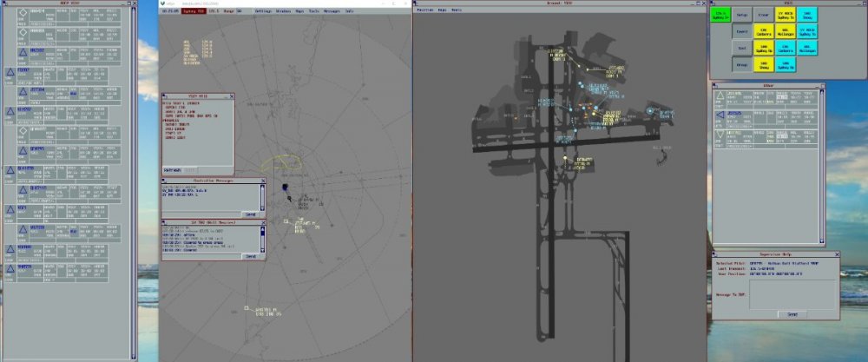Click Refresh in the weather info window
This screenshot has height=362, width=868.
click(174, 170)
